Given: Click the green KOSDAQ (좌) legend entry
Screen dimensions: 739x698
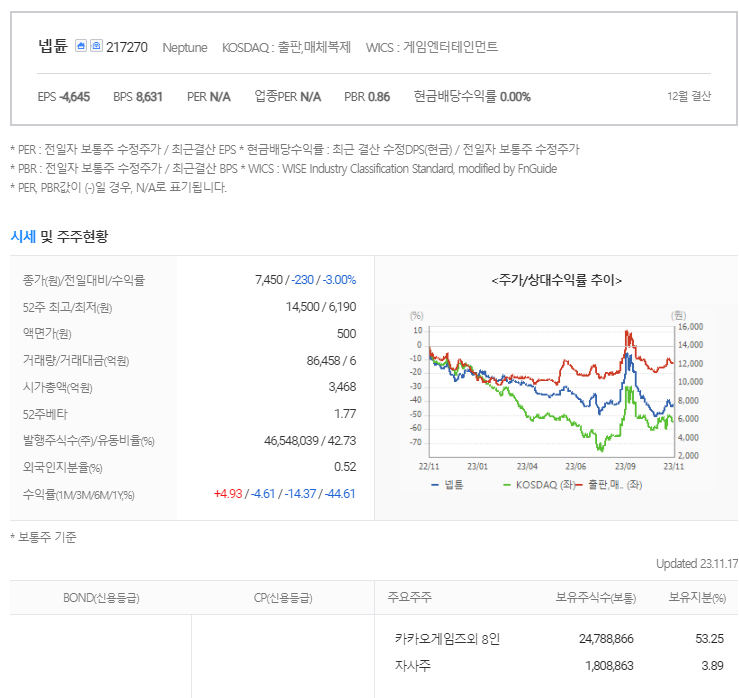Looking at the screenshot, I should tap(539, 485).
